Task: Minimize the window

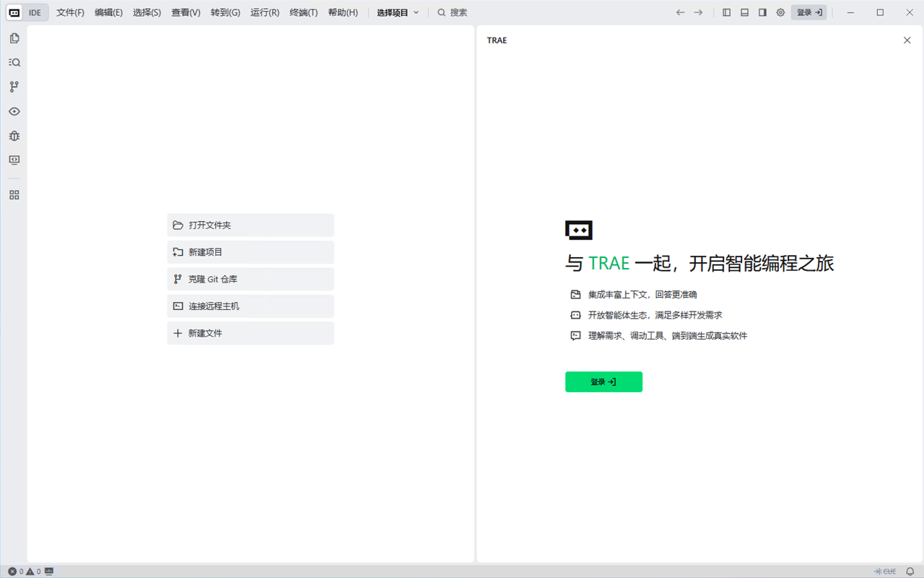Action: pos(850,12)
